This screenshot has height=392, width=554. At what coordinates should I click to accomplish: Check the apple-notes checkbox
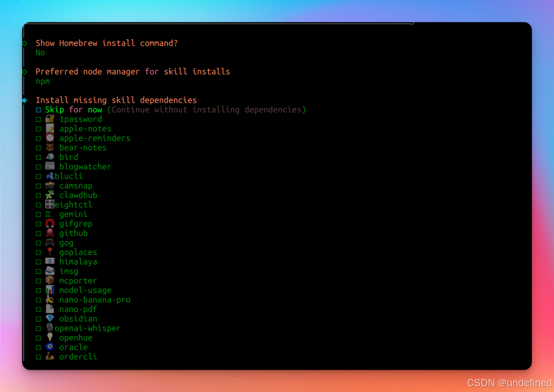pyautogui.click(x=38, y=129)
